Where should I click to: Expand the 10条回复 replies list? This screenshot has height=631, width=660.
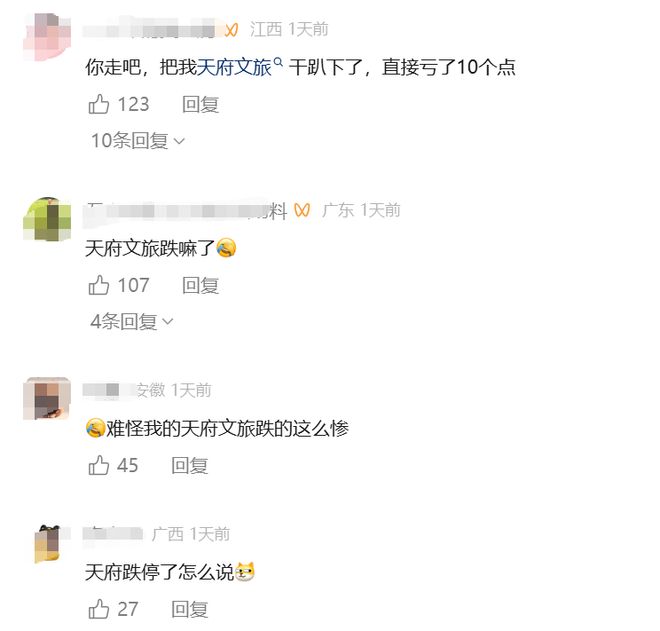click(x=138, y=140)
